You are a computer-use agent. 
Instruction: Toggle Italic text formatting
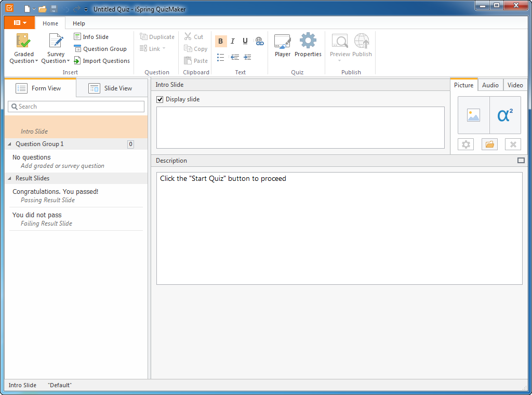point(233,42)
